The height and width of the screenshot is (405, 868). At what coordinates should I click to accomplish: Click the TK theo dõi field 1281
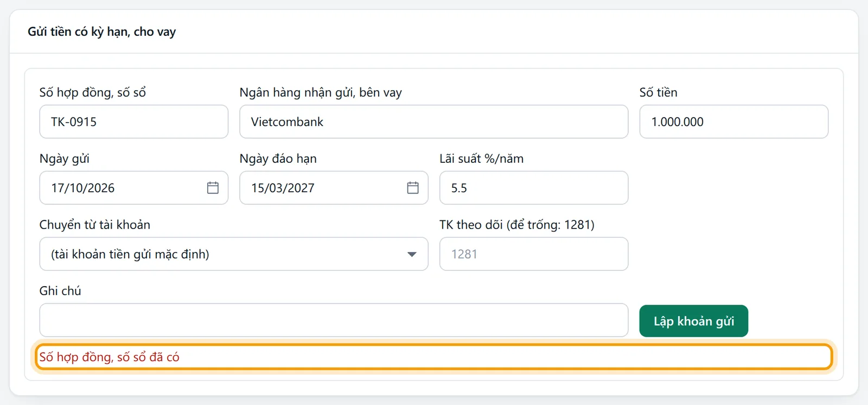coord(534,254)
